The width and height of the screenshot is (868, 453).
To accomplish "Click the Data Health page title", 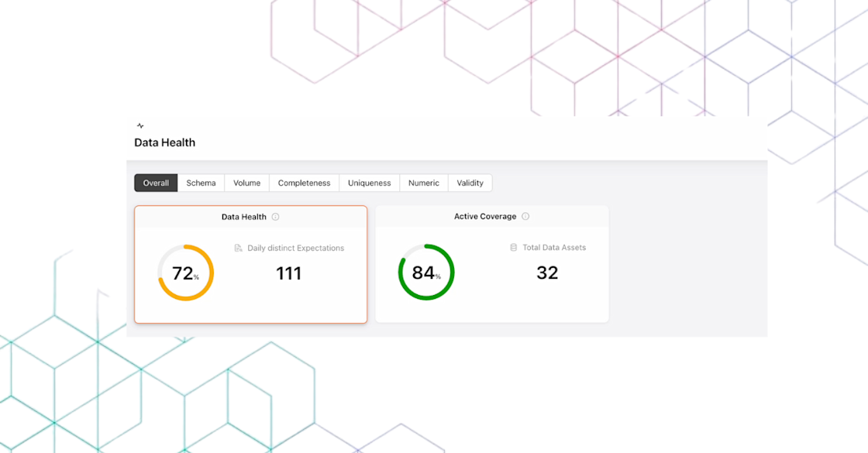I will click(164, 142).
